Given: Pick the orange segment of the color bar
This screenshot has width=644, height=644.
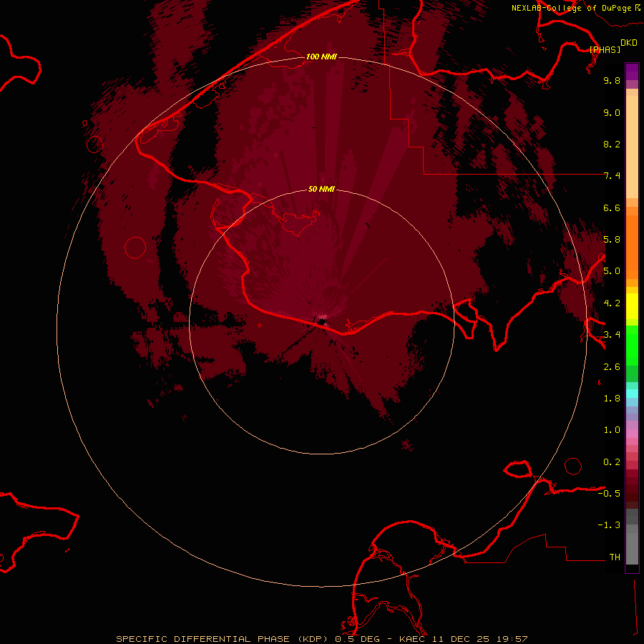Looking at the screenshot, I should click(632, 248).
